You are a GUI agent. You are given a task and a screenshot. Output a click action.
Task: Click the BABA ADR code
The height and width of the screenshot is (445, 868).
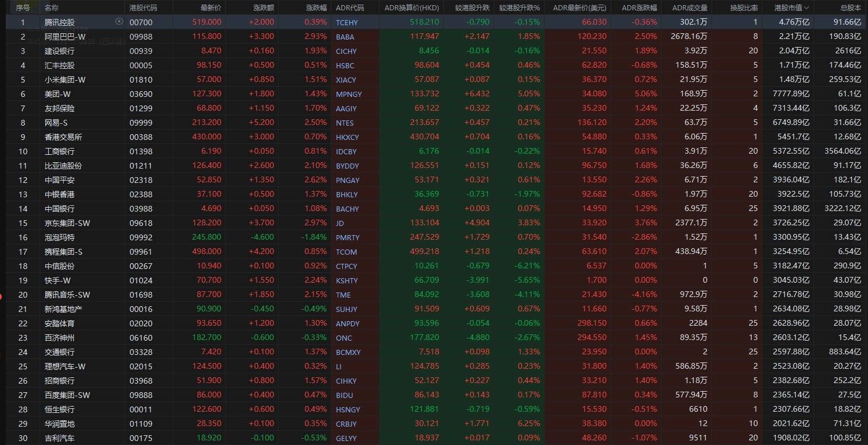pyautogui.click(x=345, y=37)
